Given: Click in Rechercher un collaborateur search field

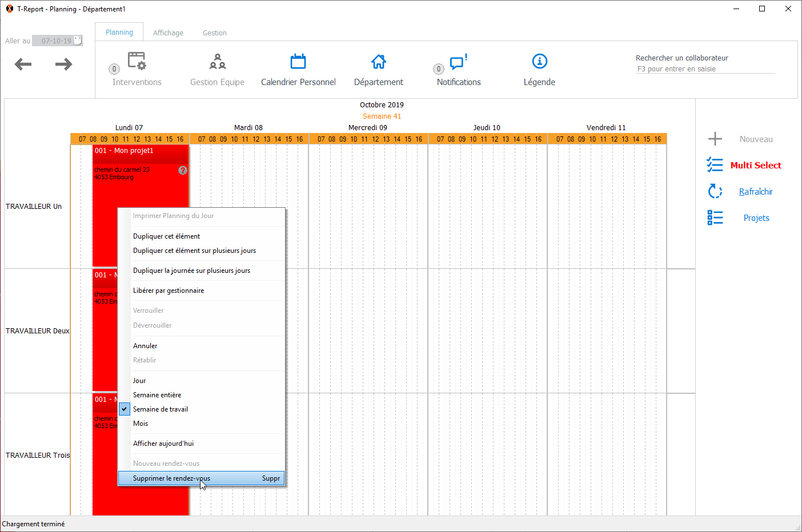Looking at the screenshot, I should 704,69.
